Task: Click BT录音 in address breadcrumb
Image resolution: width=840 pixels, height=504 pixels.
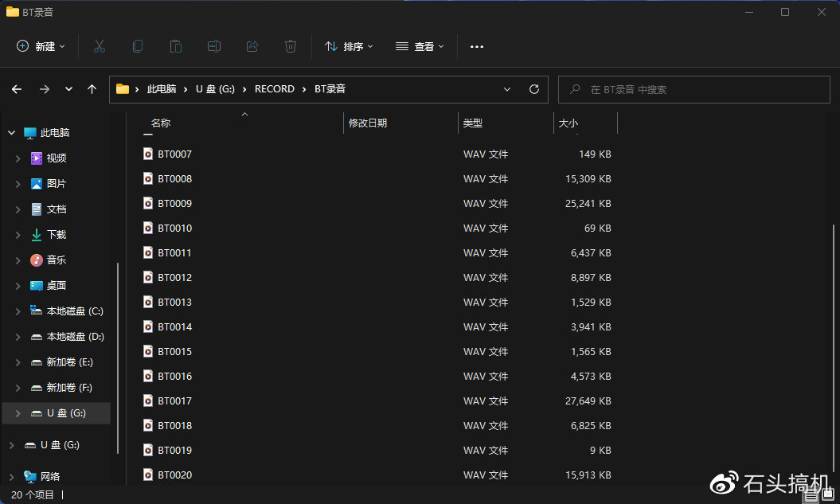Action: click(330, 89)
